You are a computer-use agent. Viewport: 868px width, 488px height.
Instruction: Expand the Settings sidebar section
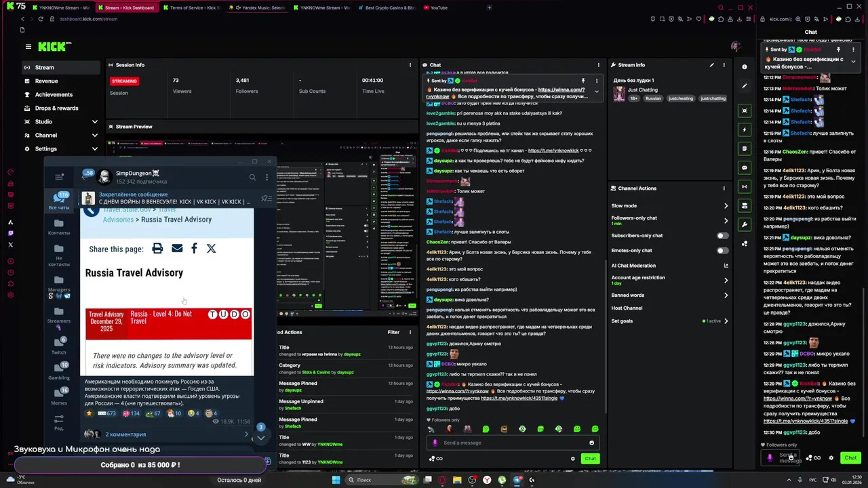pyautogui.click(x=94, y=149)
